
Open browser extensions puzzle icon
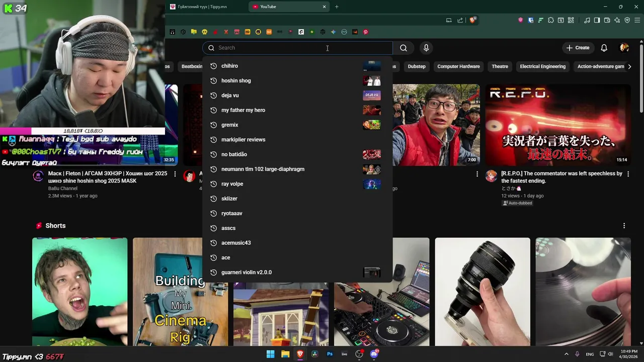pyautogui.click(x=551, y=20)
